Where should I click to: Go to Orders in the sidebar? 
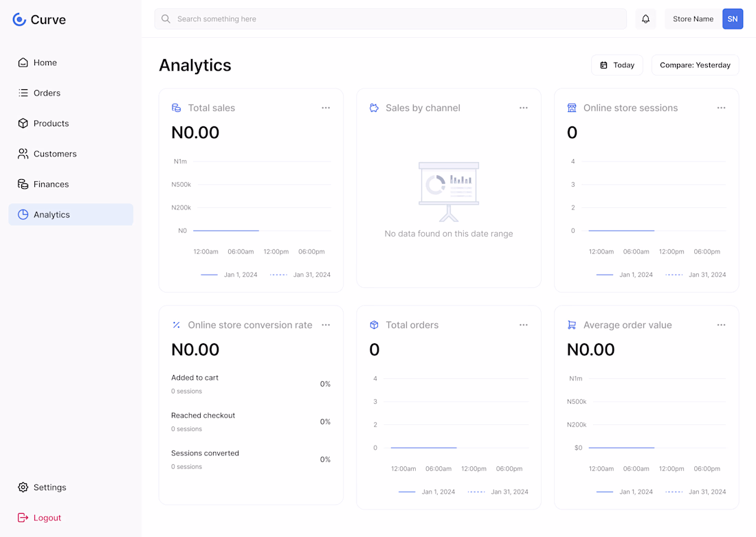pyautogui.click(x=70, y=93)
